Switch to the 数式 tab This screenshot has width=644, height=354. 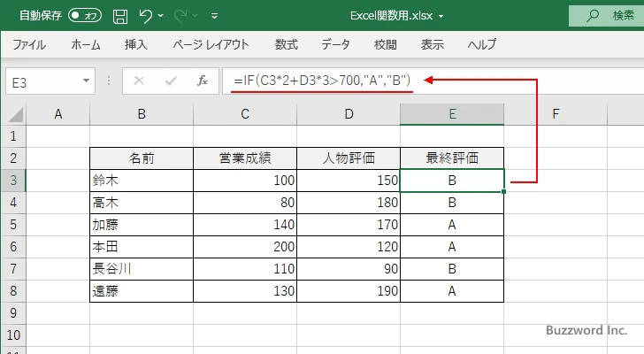pos(287,44)
